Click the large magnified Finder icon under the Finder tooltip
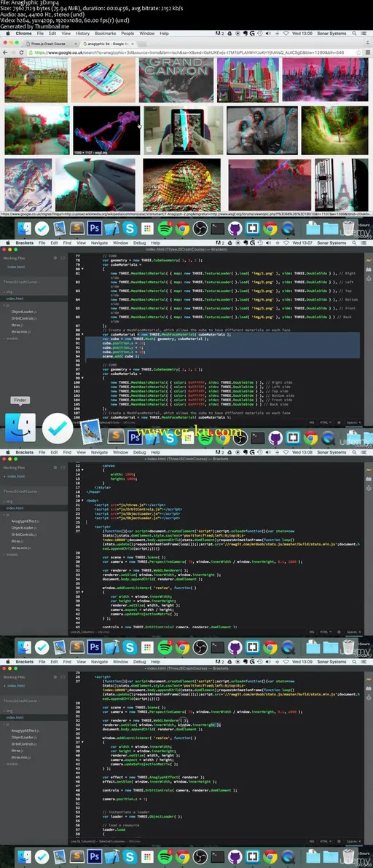Screen dimensions: 373x868 [20, 427]
